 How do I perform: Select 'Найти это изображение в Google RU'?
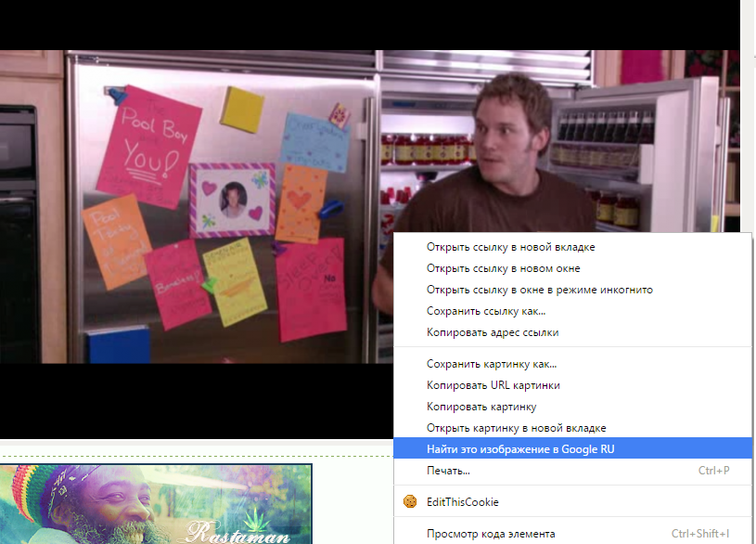point(572,449)
